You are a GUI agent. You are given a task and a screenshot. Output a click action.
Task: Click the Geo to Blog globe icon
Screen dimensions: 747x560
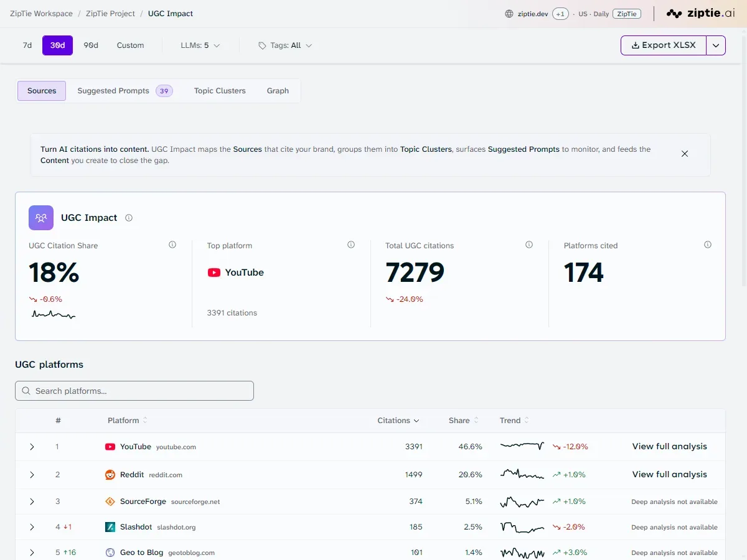(110, 553)
